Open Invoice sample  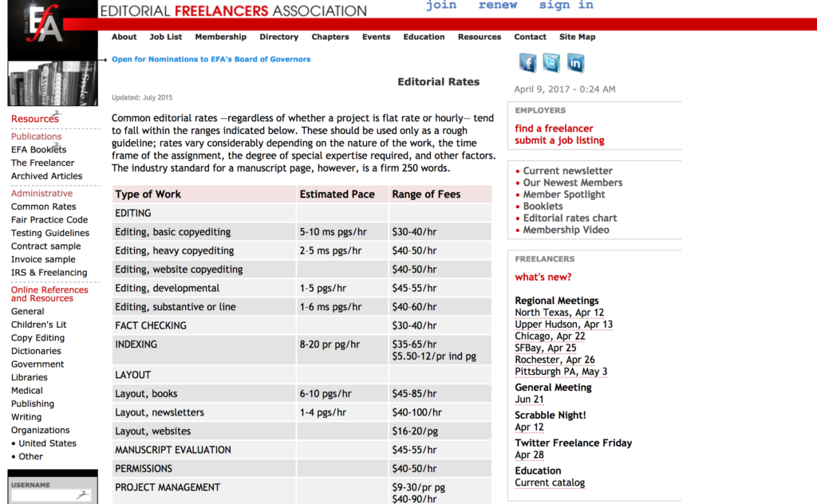pyautogui.click(x=43, y=259)
